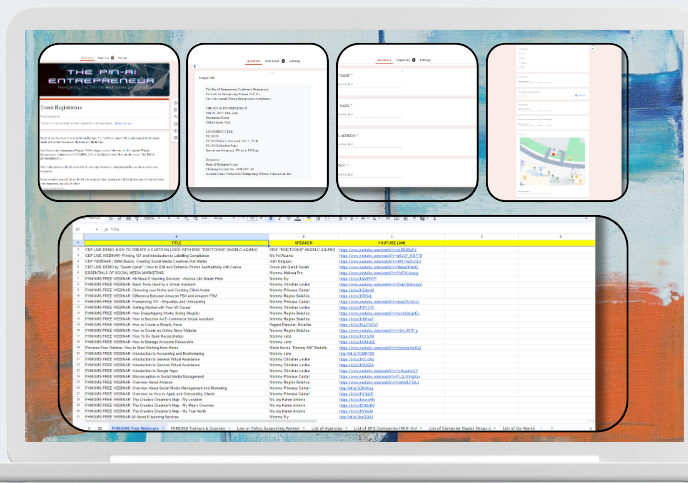This screenshot has width=688, height=483.
Task: Open Responses tab in the short-answer questions form
Action: coord(403,60)
